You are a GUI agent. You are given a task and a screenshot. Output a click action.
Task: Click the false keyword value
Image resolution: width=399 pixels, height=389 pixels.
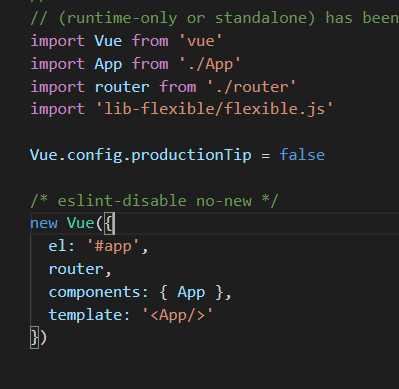click(x=302, y=155)
